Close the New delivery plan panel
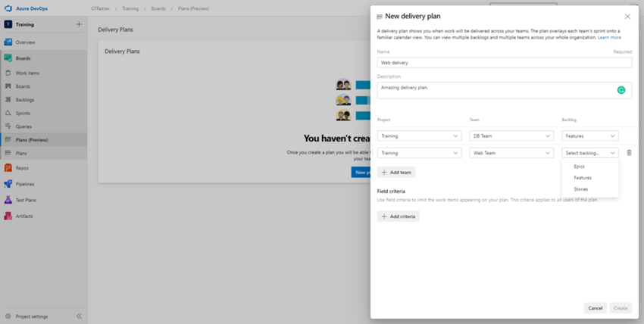This screenshot has width=644, height=324. pyautogui.click(x=627, y=17)
